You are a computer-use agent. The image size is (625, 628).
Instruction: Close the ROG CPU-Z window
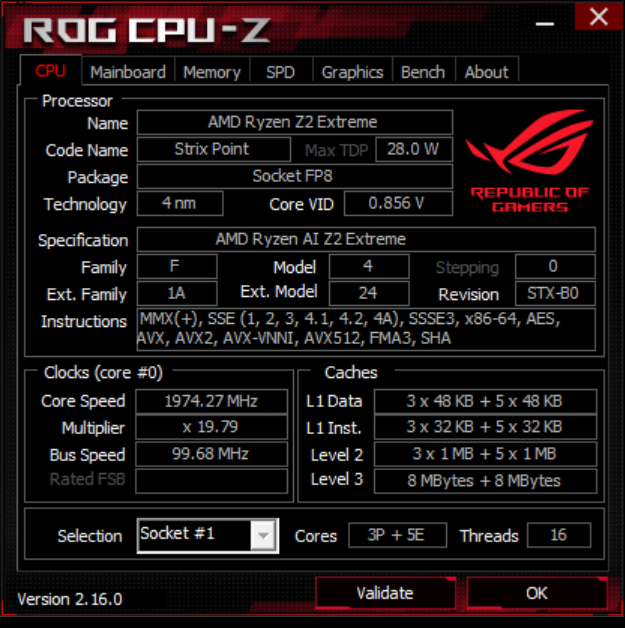tap(599, 17)
